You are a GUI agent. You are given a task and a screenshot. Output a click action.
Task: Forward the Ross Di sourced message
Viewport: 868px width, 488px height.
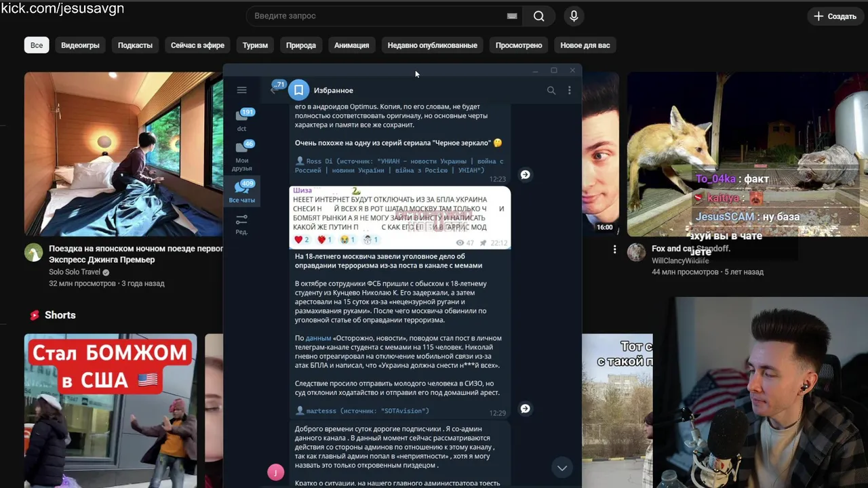point(525,175)
